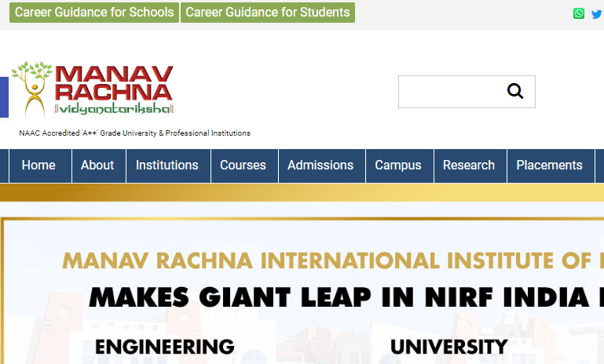
Task: Open the Research menu
Action: pos(470,166)
